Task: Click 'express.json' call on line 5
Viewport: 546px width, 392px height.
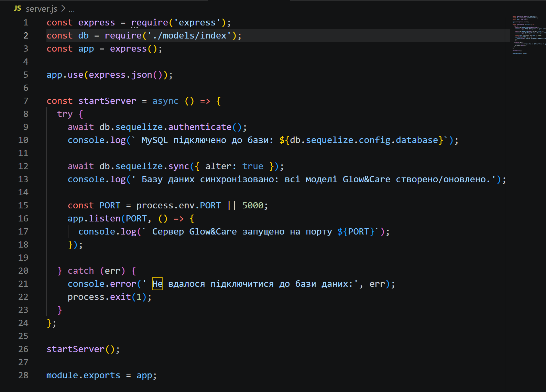Action: tap(120, 75)
